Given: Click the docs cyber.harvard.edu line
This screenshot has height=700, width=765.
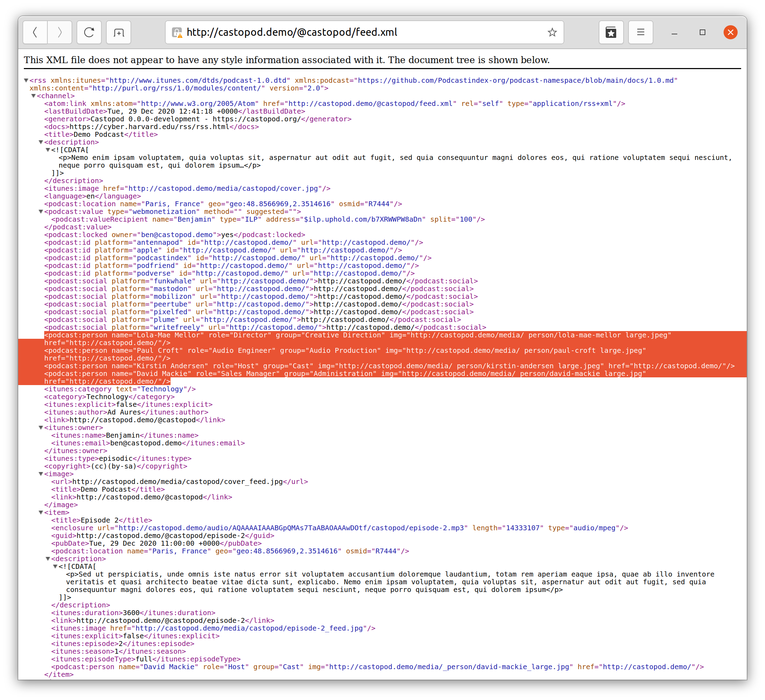Looking at the screenshot, I should (x=151, y=127).
